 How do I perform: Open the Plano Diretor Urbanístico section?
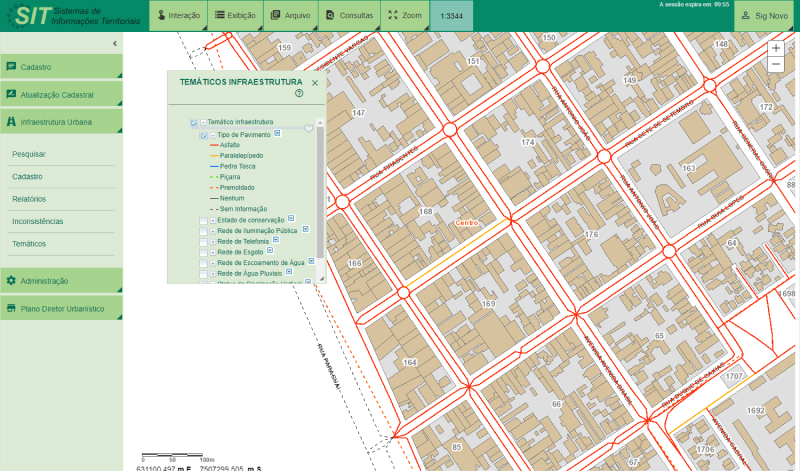click(x=61, y=309)
